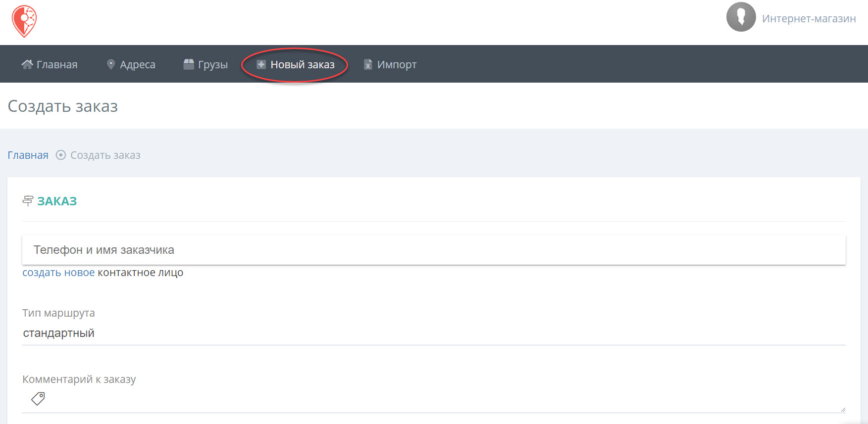This screenshot has height=424, width=868.
Task: Click the Создать заказ page title
Action: pyautogui.click(x=63, y=106)
